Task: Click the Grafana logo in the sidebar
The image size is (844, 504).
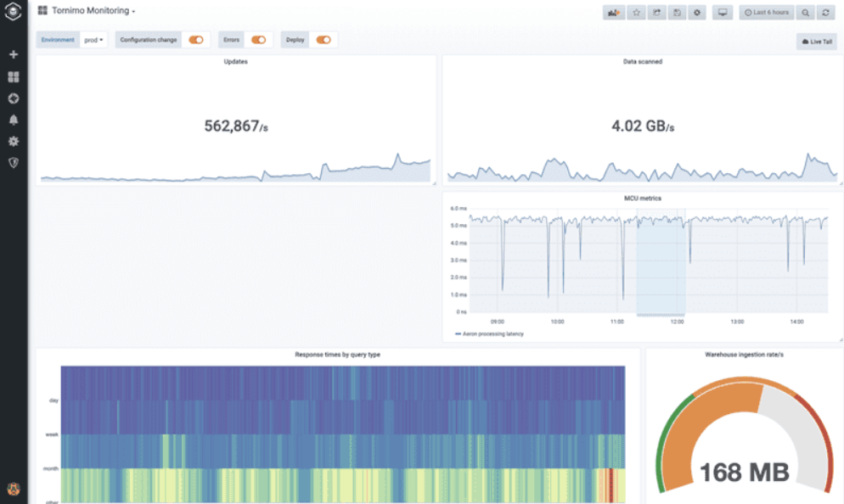Action: [14, 11]
